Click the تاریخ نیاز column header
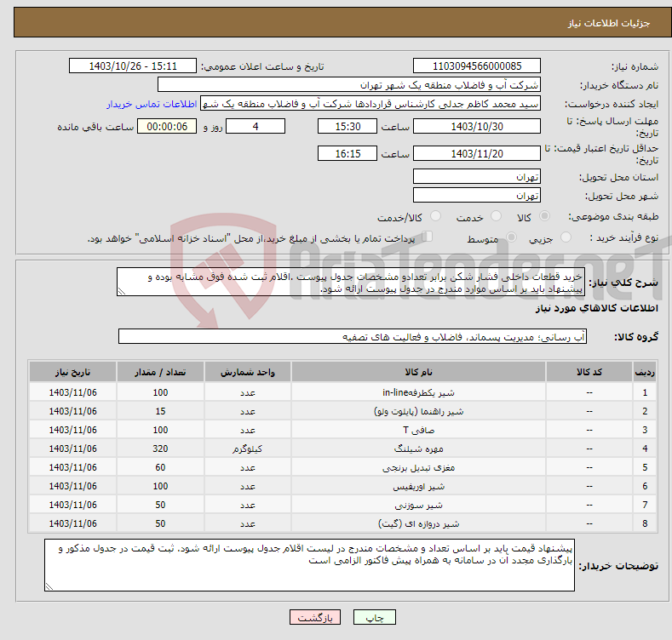Image resolution: width=672 pixels, height=640 pixels. (x=73, y=372)
